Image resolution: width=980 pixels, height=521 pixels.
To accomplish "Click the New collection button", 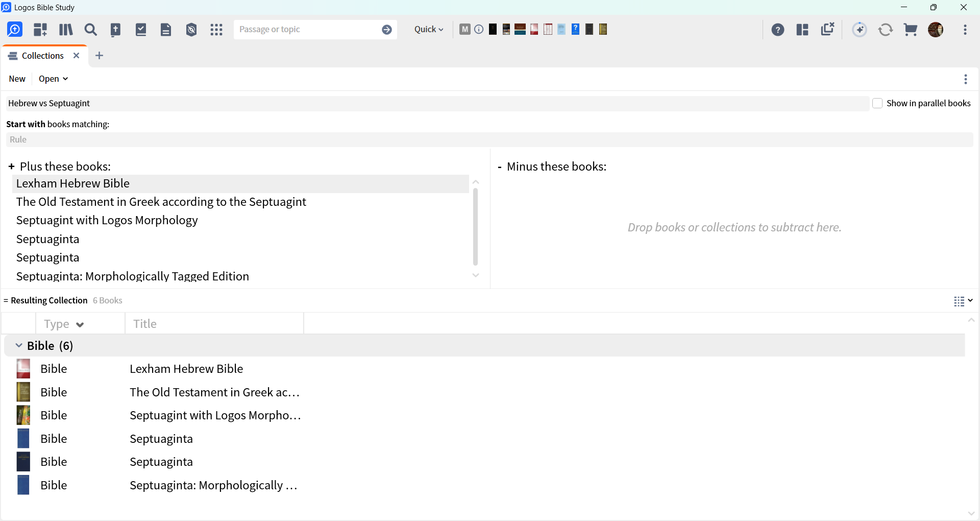I will click(17, 79).
